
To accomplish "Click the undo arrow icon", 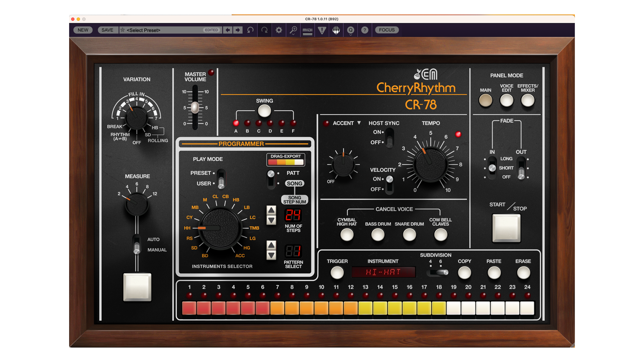I will 250,30.
